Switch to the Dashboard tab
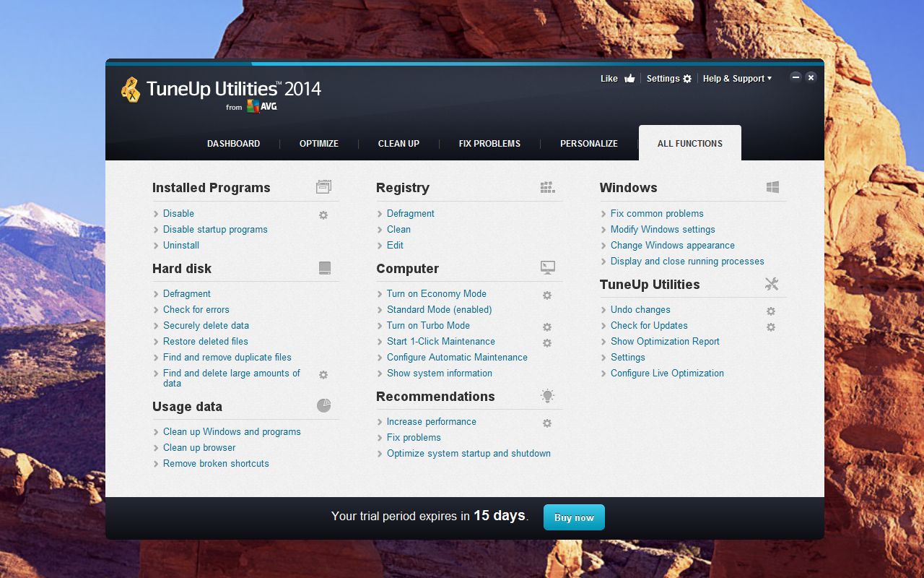The image size is (924, 578). tap(233, 144)
